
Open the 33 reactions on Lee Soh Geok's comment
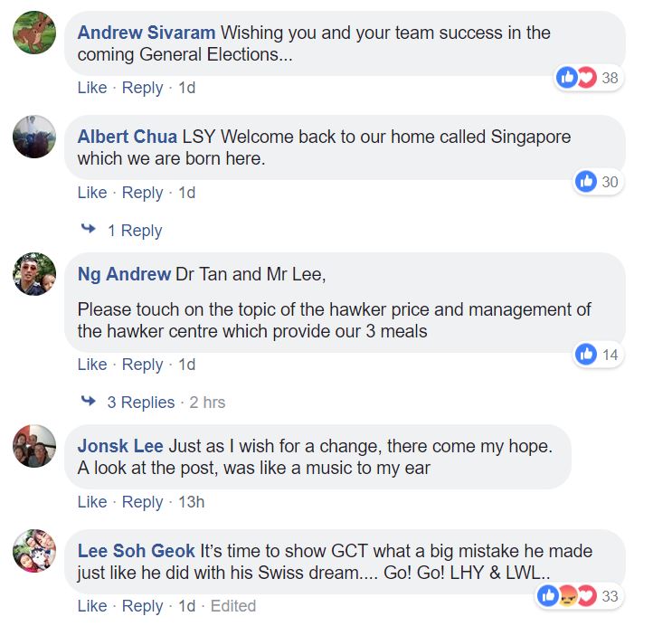pyautogui.click(x=579, y=596)
